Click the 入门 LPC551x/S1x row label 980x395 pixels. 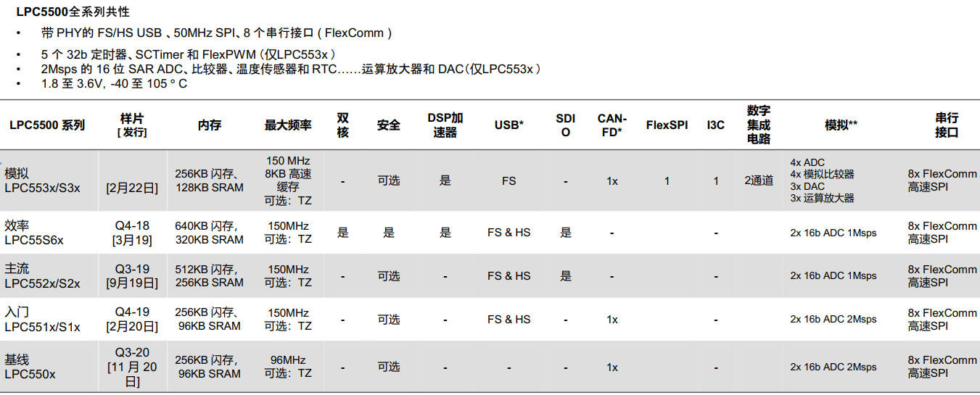tap(42, 320)
